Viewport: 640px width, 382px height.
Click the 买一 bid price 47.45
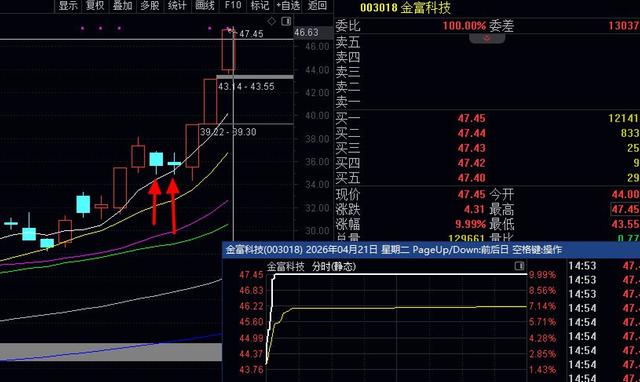coord(471,118)
